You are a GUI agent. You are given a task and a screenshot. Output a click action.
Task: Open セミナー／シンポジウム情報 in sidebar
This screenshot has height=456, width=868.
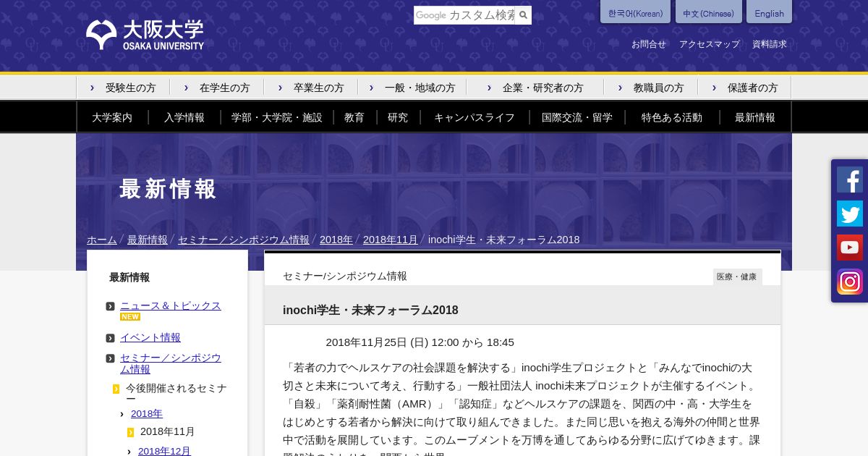[171, 363]
